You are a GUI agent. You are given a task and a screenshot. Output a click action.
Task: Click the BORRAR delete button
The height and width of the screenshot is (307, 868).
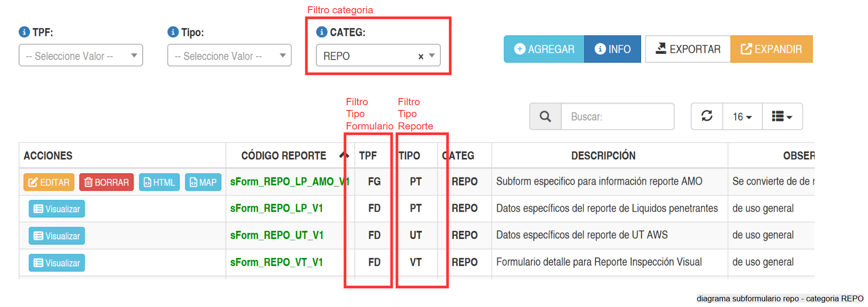pos(107,182)
